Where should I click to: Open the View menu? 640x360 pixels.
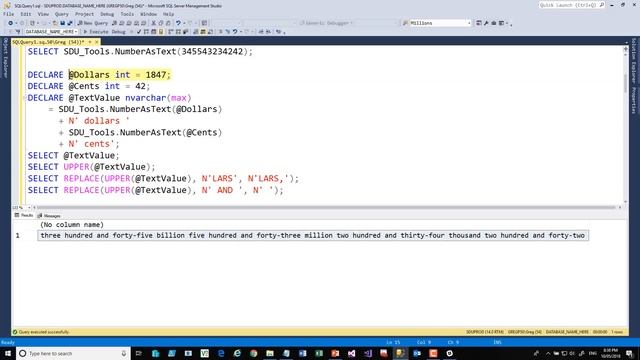43,14
